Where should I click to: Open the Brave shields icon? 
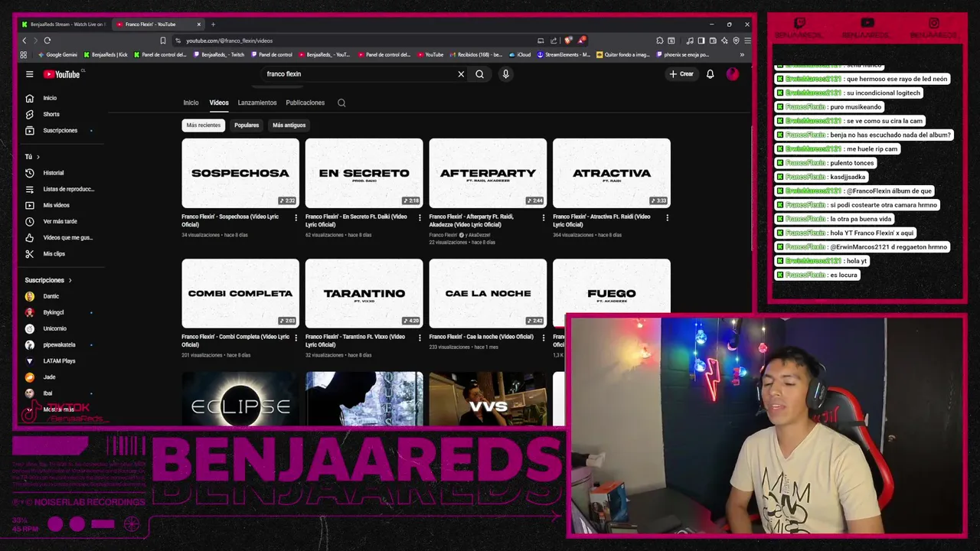(x=568, y=41)
